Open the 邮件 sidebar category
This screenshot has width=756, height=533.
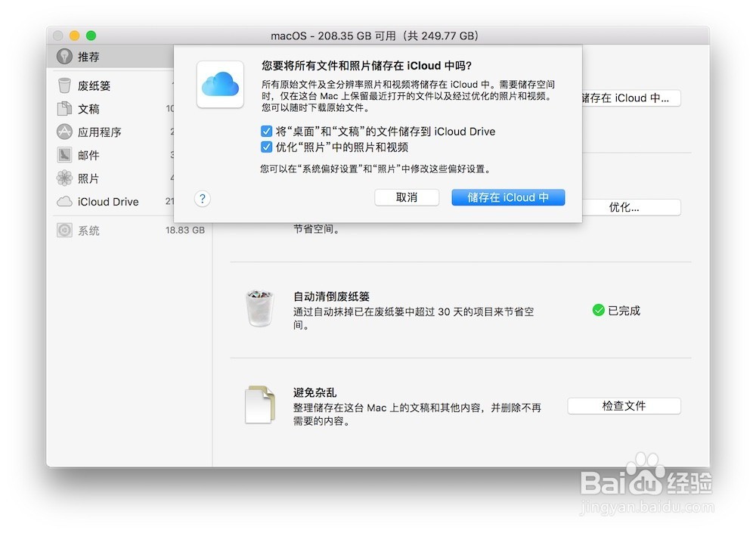(110, 155)
